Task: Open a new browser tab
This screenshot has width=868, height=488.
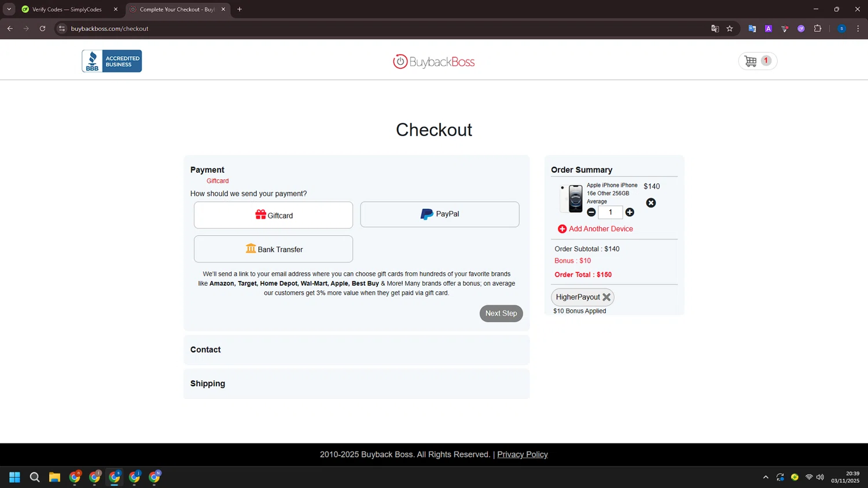Action: 240,9
